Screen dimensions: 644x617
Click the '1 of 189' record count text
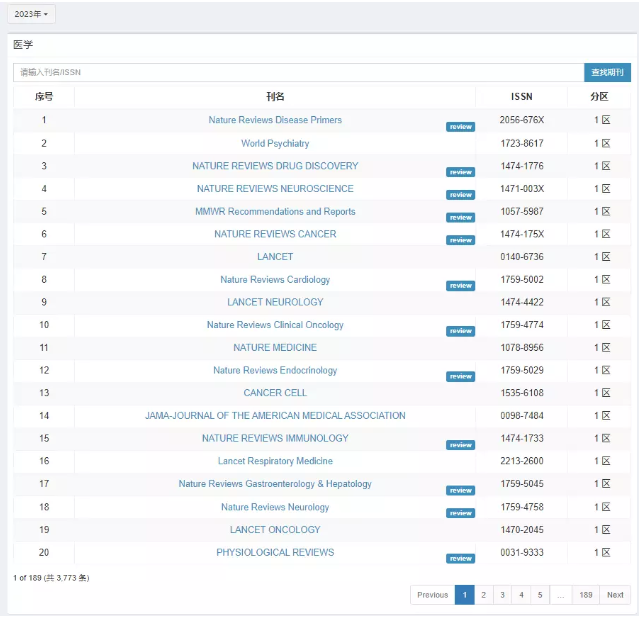pyautogui.click(x=51, y=578)
